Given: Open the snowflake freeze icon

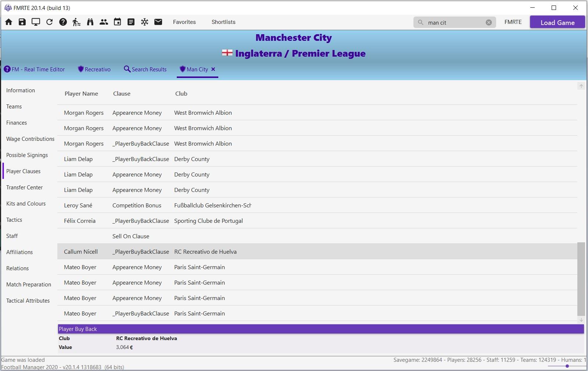Looking at the screenshot, I should (x=144, y=22).
